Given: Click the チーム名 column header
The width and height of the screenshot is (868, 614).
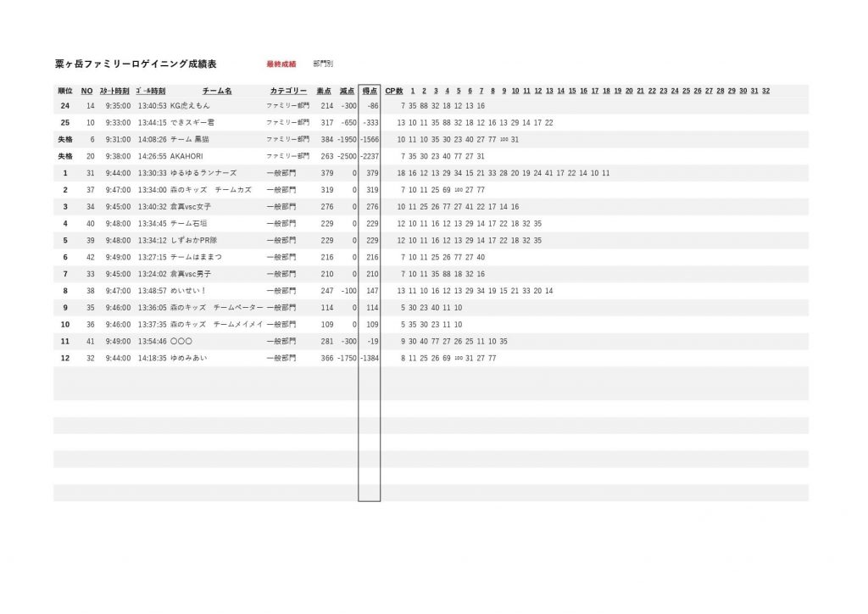Looking at the screenshot, I should click(x=217, y=91).
